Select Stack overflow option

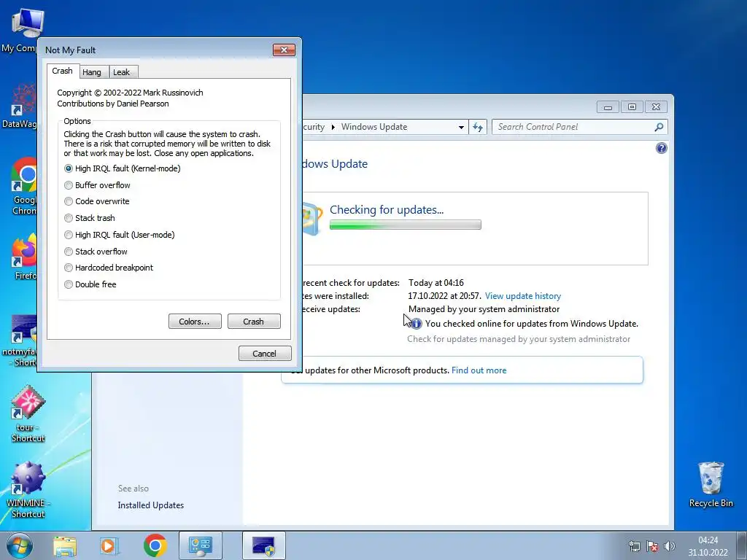tap(96, 252)
